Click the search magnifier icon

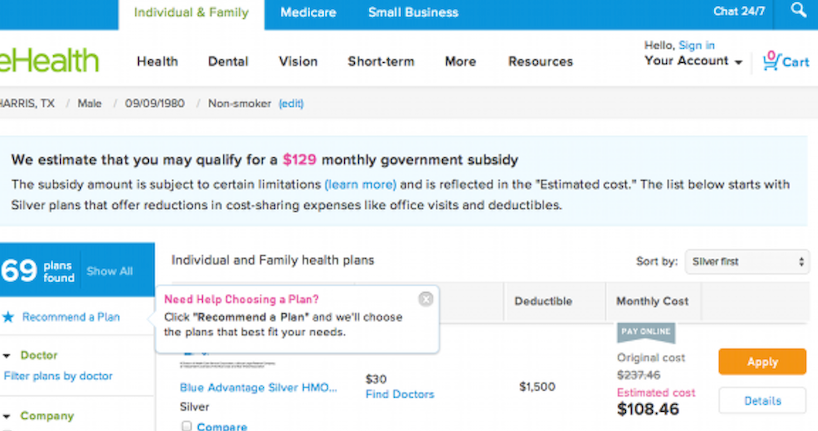(x=797, y=11)
